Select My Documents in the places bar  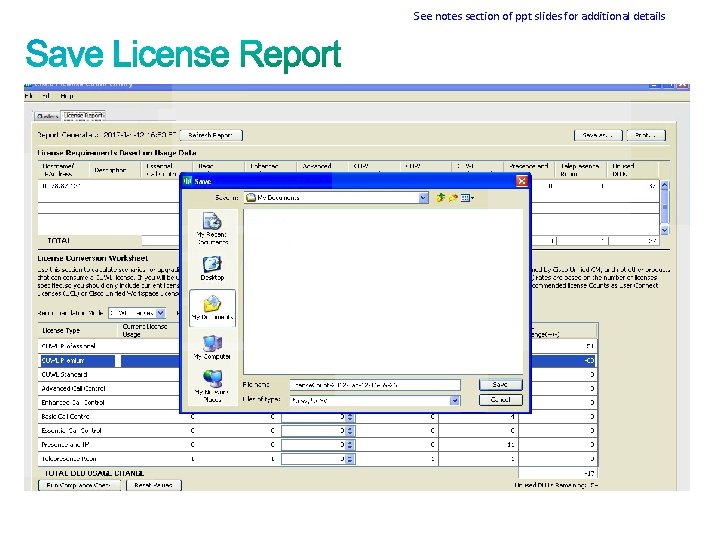(212, 308)
